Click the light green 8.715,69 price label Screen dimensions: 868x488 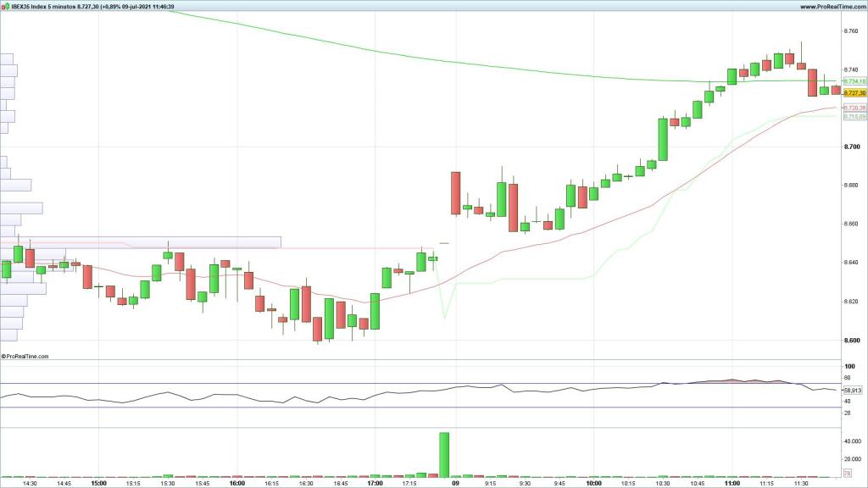tap(854, 116)
